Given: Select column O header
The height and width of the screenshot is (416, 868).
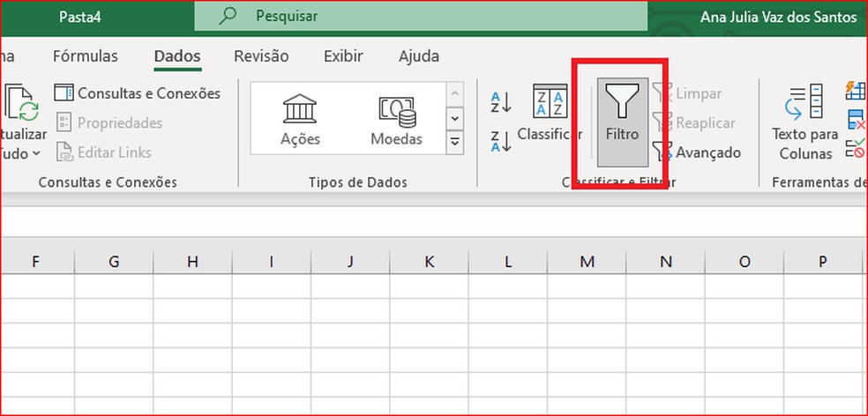Looking at the screenshot, I should coord(745,262).
